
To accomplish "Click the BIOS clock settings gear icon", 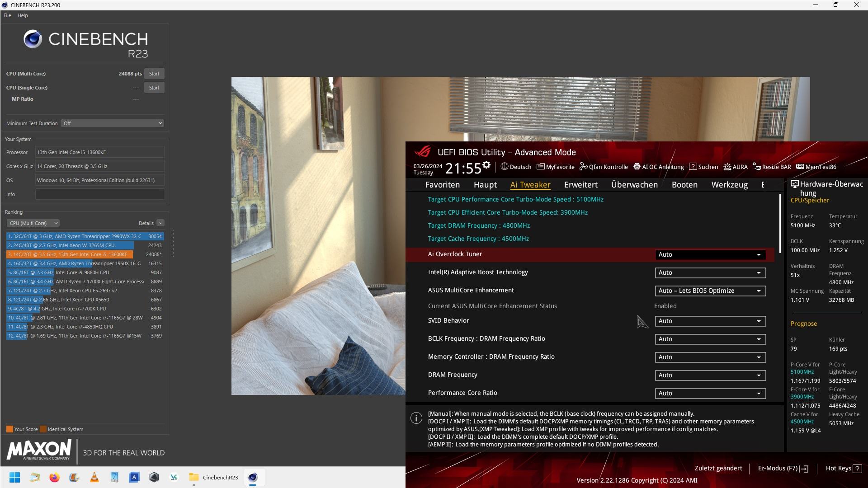I will point(486,165).
